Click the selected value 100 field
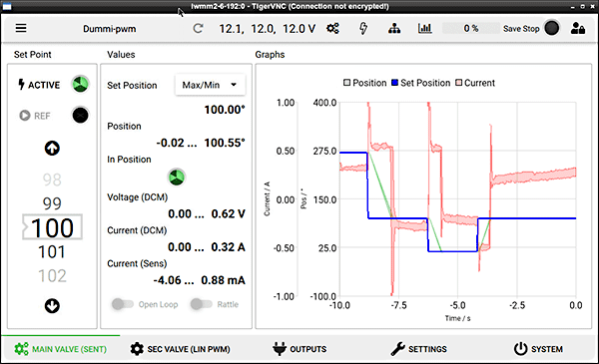 [52, 227]
